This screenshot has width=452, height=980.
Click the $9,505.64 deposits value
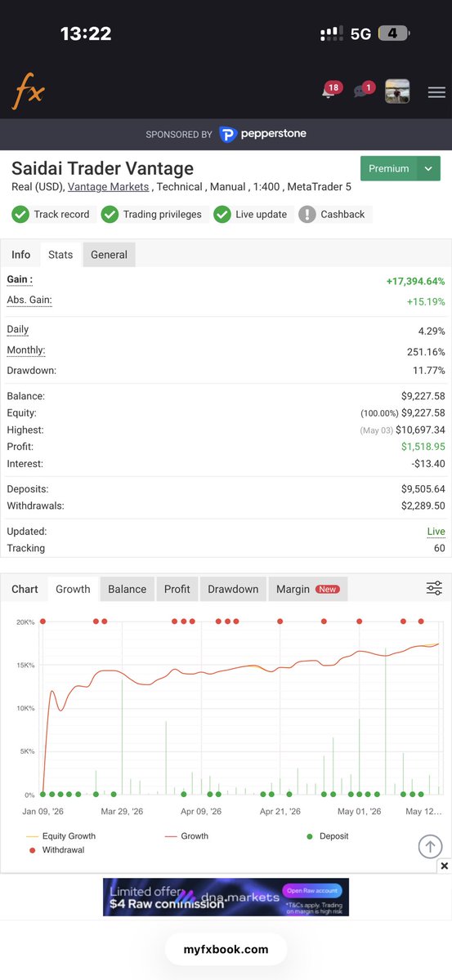(x=423, y=489)
